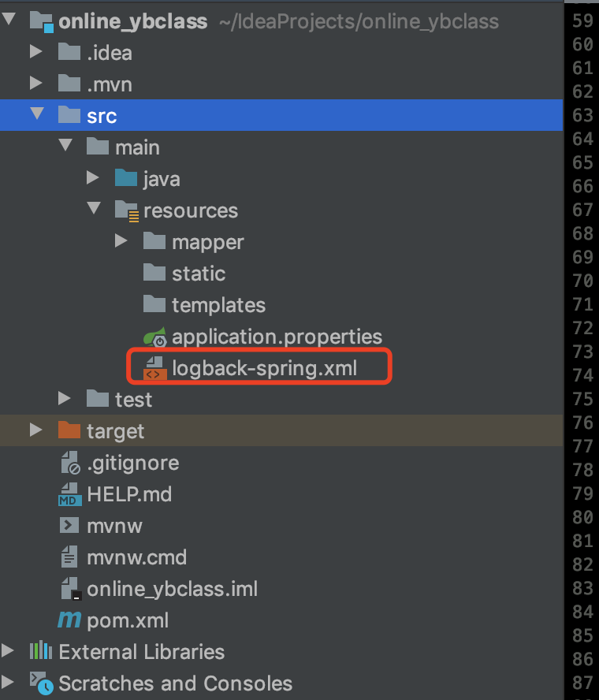This screenshot has height=700, width=599.
Task: Collapse the resources folder
Action: pyautogui.click(x=93, y=210)
